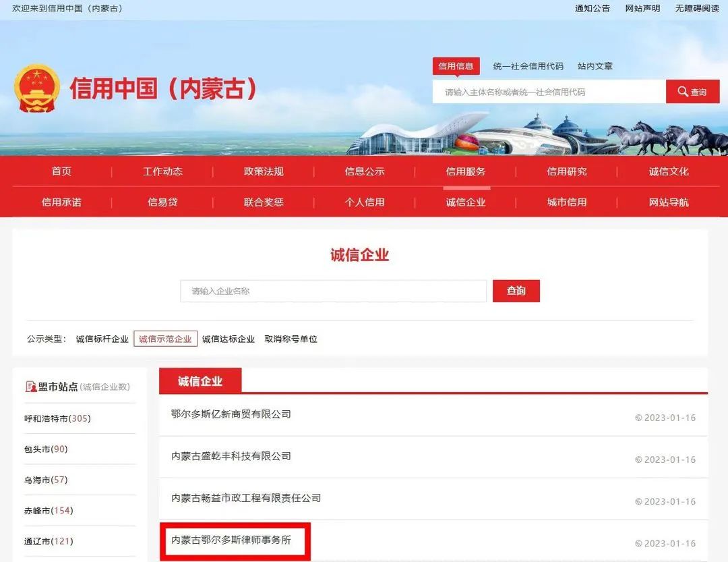Open 内蒙古盛乾丰科技有限公司 entry
The width and height of the screenshot is (728, 562).
coord(231,456)
